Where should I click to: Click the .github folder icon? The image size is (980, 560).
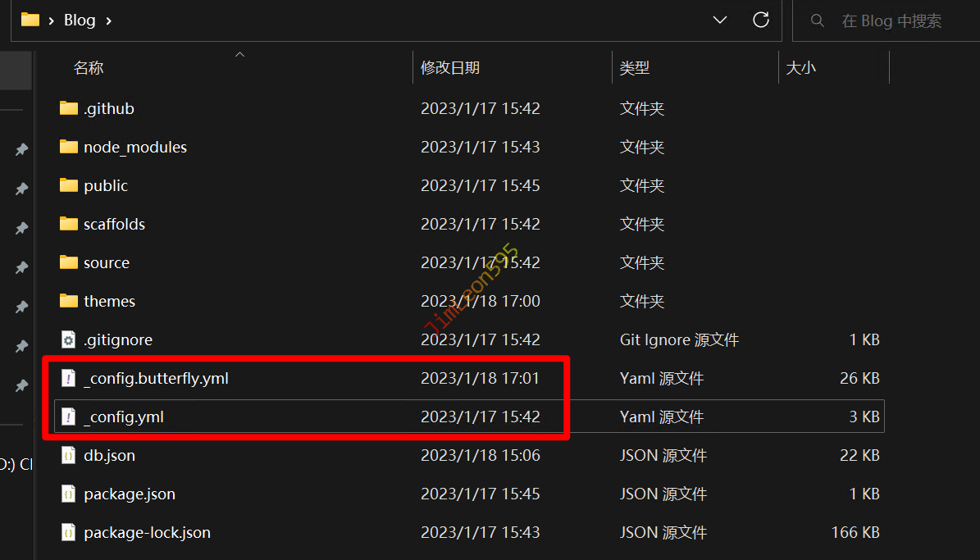69,108
